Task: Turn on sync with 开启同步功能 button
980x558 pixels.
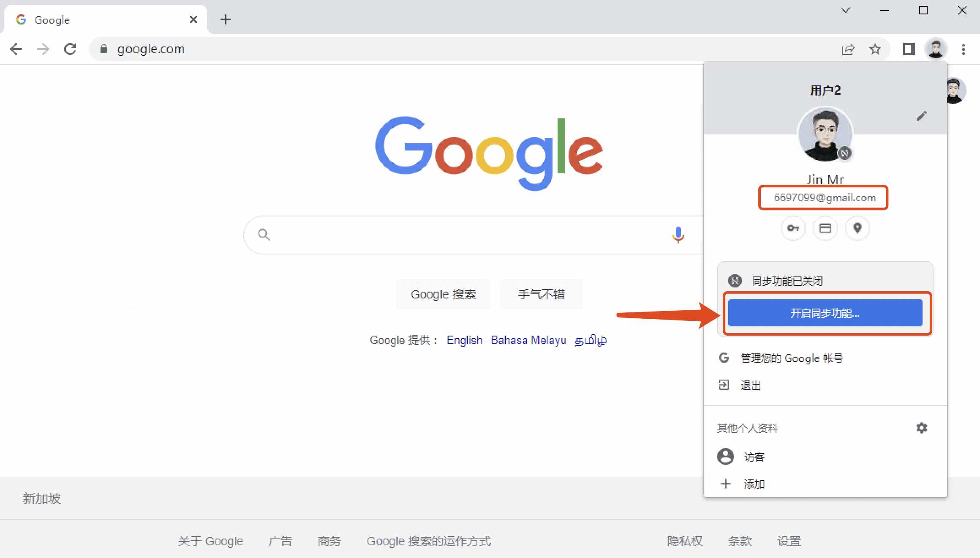Action: [825, 313]
